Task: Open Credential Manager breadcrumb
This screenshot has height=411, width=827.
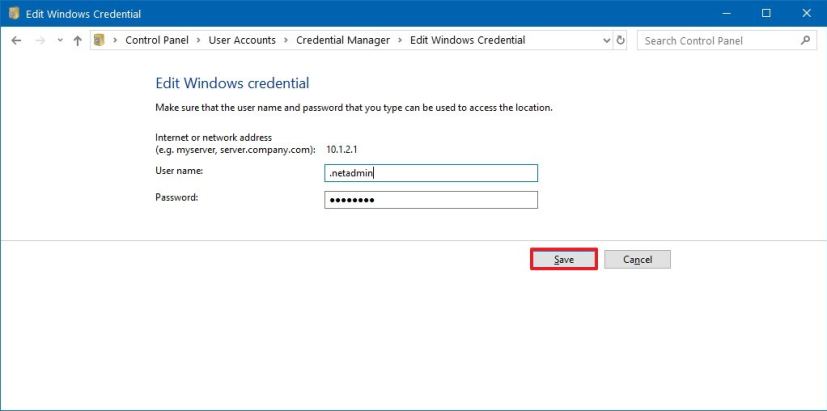Action: (343, 40)
